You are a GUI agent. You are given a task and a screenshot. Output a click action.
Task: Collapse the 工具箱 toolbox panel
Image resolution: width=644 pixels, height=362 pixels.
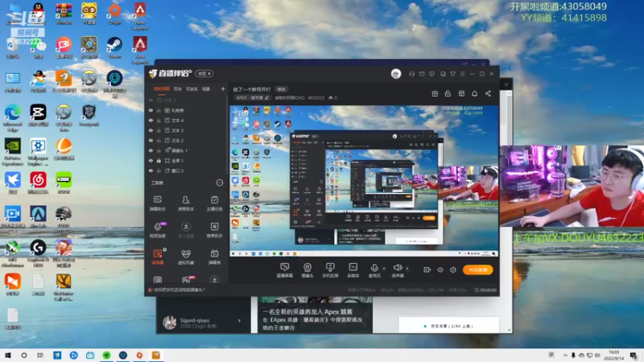pos(220,183)
